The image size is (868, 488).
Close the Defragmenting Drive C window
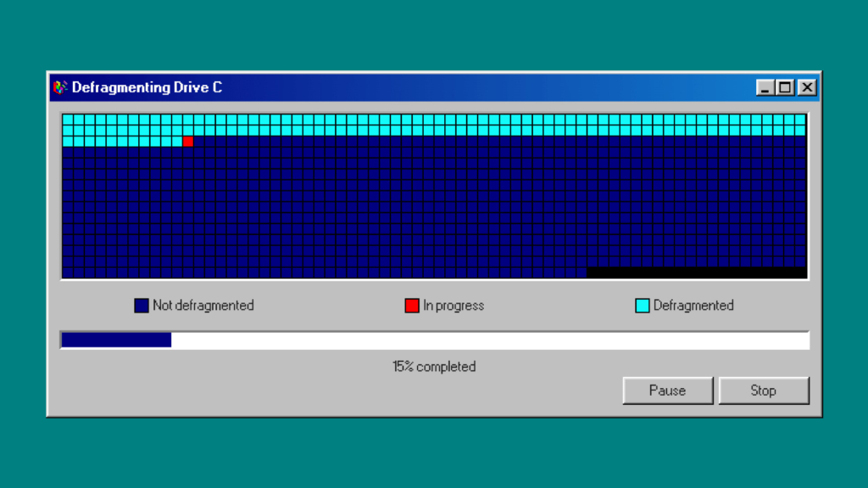pyautogui.click(x=806, y=87)
